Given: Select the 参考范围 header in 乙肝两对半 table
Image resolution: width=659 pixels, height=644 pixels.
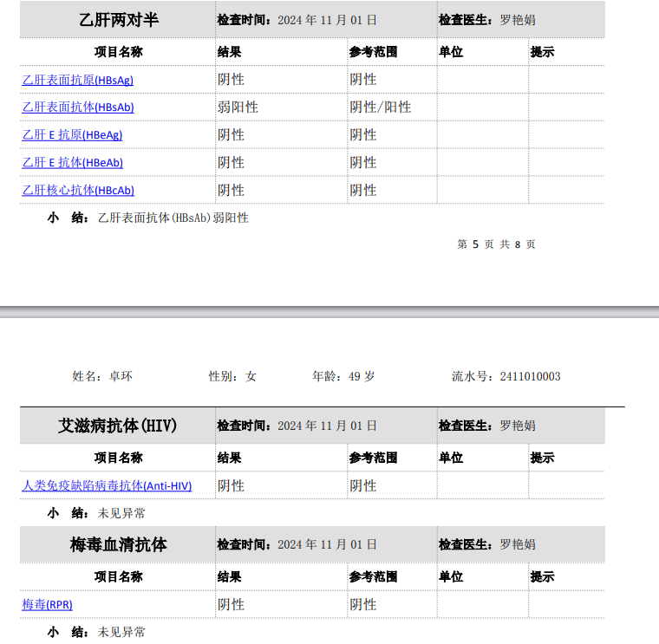Looking at the screenshot, I should (x=373, y=52).
